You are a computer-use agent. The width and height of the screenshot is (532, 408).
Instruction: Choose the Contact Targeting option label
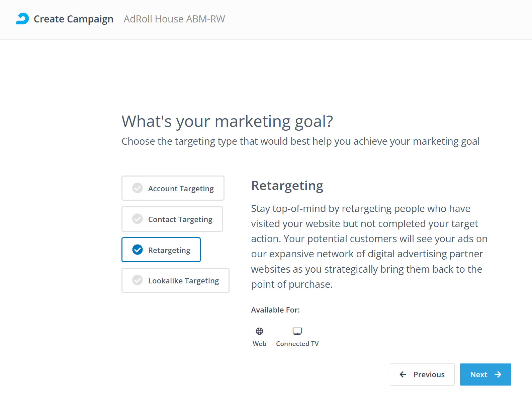pyautogui.click(x=180, y=219)
